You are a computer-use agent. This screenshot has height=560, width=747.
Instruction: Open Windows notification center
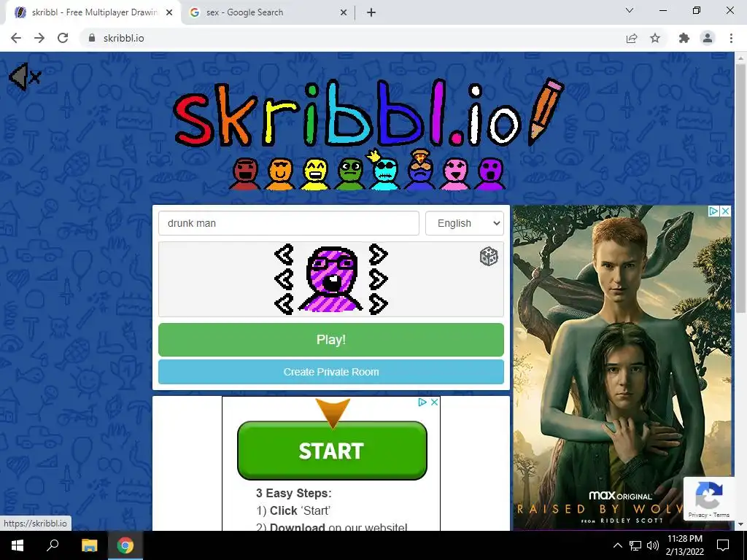pos(723,545)
